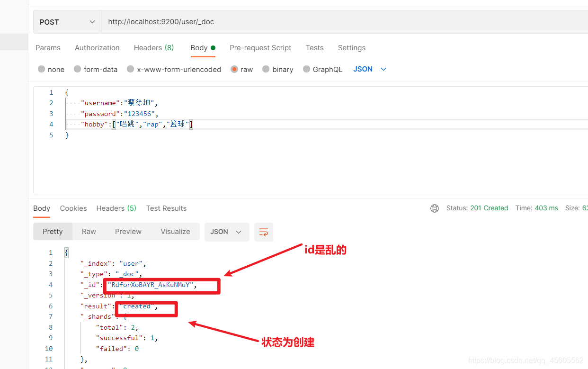This screenshot has height=369, width=588.
Task: Click the Time 403 ms text
Action: pos(537,208)
